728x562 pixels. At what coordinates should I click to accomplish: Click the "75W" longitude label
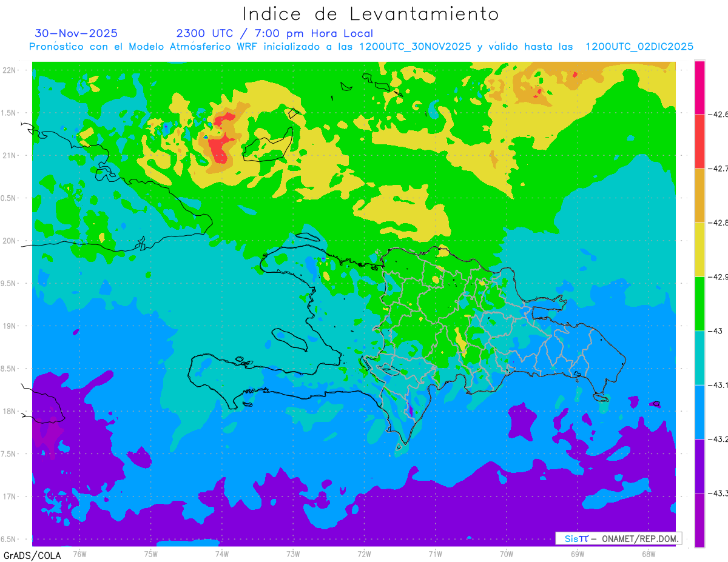tap(151, 554)
